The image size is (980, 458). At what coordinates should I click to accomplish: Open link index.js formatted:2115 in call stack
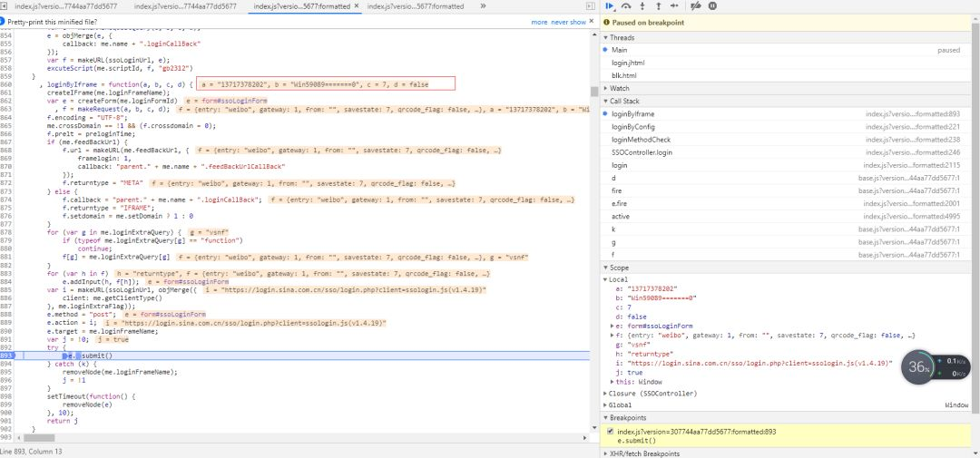tap(911, 166)
